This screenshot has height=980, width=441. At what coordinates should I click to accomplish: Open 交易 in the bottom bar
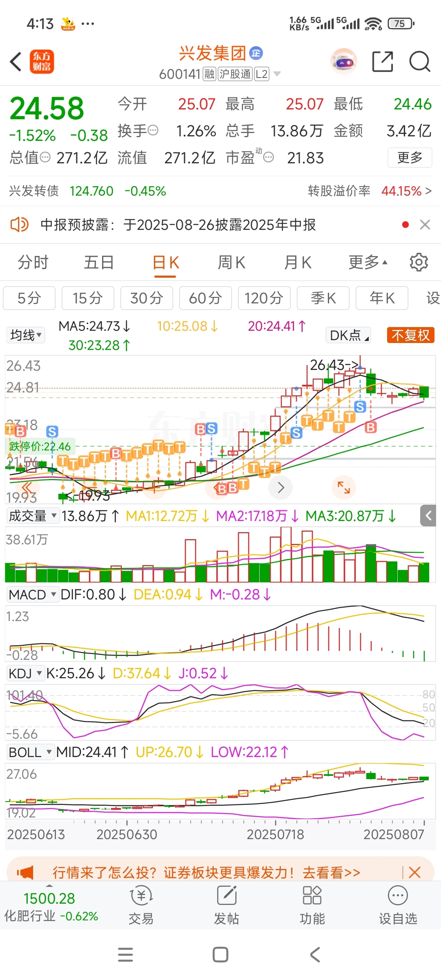pos(141,905)
